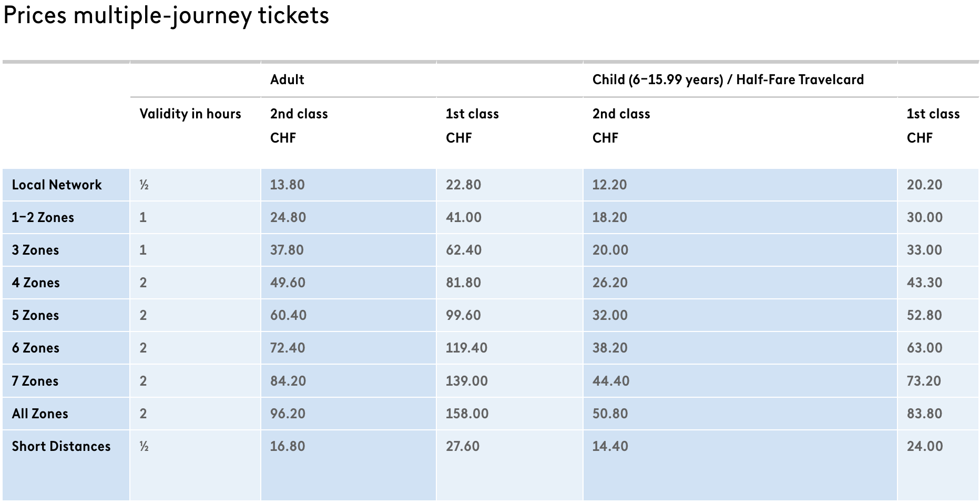Select the 4 Zones row header

(x=36, y=283)
